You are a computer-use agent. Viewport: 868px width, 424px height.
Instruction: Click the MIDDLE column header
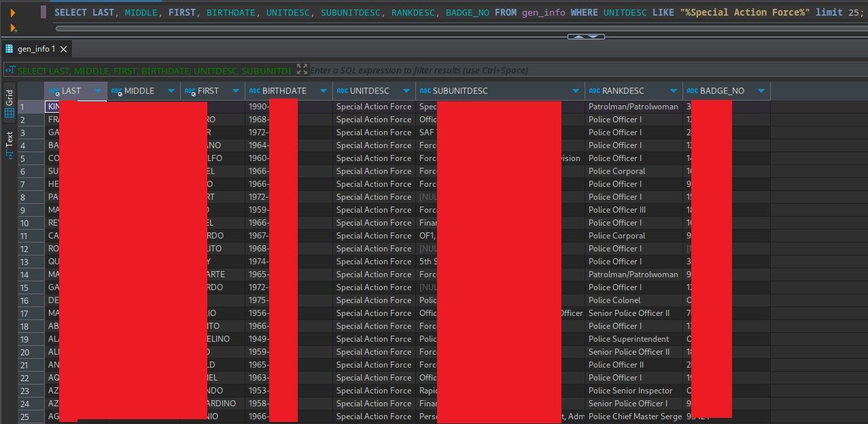click(x=139, y=91)
